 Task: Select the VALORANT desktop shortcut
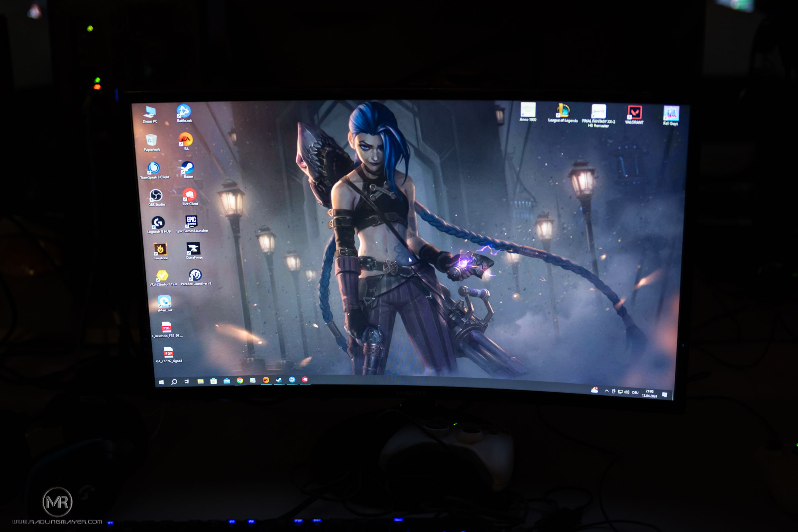634,115
